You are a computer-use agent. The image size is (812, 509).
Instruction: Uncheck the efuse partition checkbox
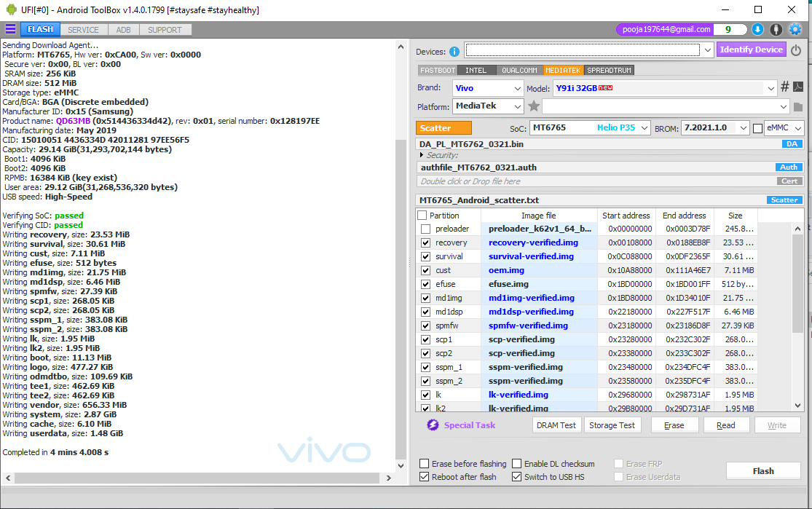tap(426, 284)
